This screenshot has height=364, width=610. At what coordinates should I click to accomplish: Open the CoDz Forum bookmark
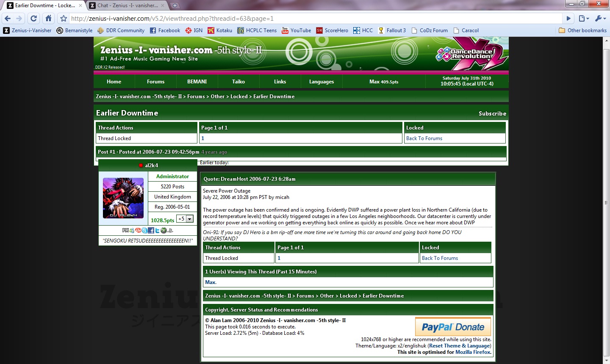(430, 30)
